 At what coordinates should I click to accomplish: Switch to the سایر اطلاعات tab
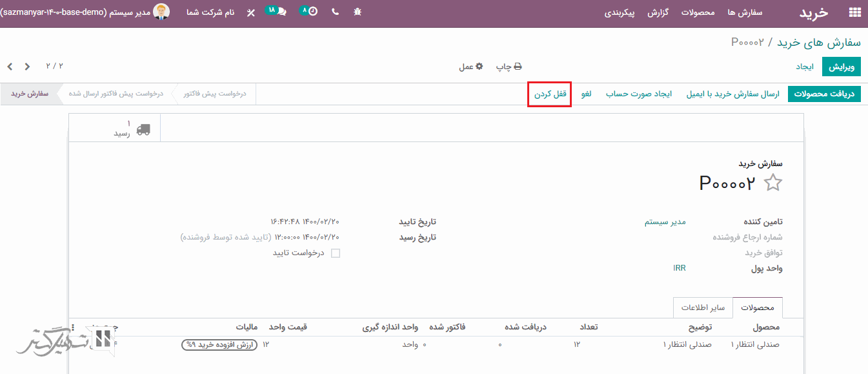(703, 307)
